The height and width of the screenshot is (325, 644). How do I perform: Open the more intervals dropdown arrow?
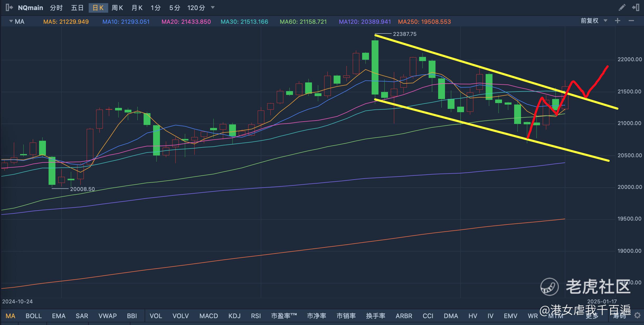point(213,8)
